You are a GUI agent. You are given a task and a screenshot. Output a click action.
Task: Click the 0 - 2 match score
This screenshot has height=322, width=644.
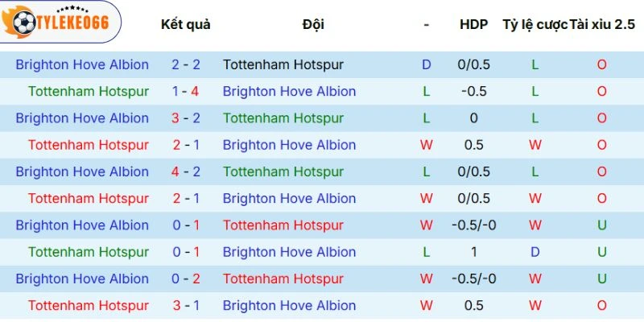(x=185, y=279)
